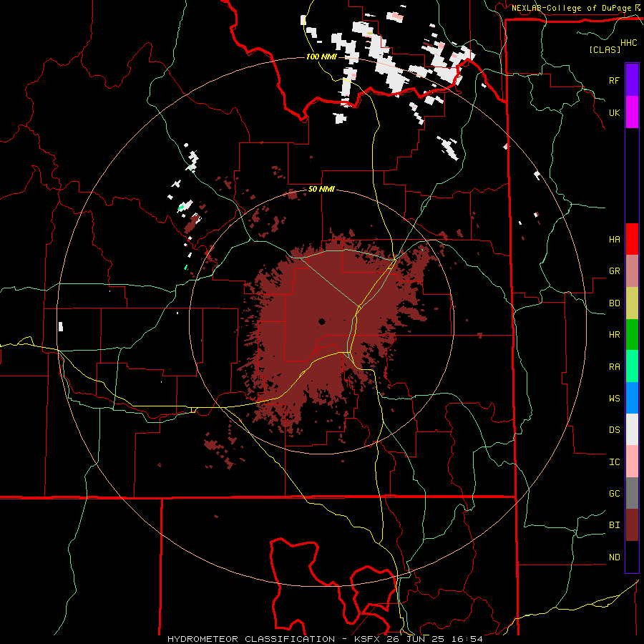This screenshot has width=644, height=644.
Task: Click the 100 NMI range ring label
Action: 321,57
